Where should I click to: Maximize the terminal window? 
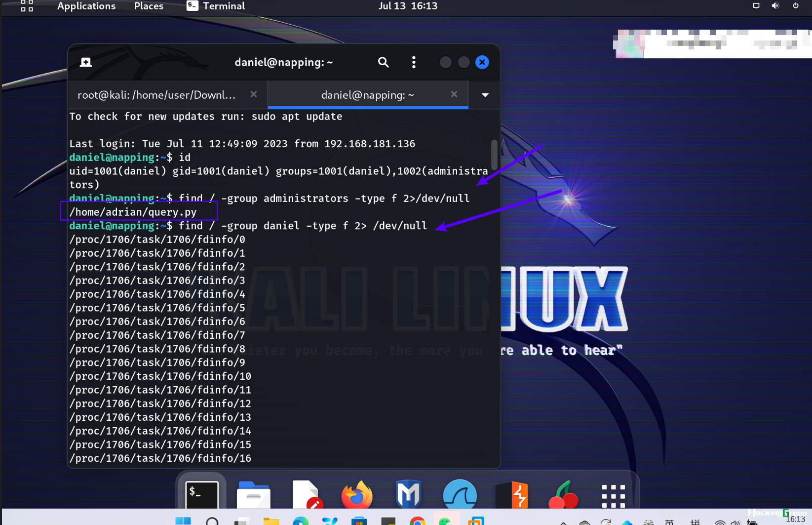[464, 62]
